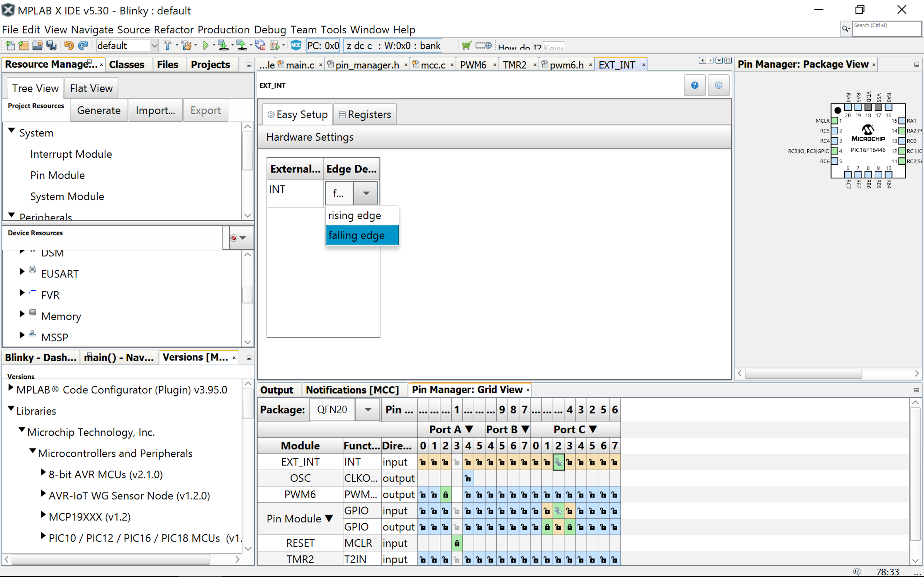This screenshot has width=924, height=577.
Task: Click the New File toolbar icon
Action: [x=10, y=46]
